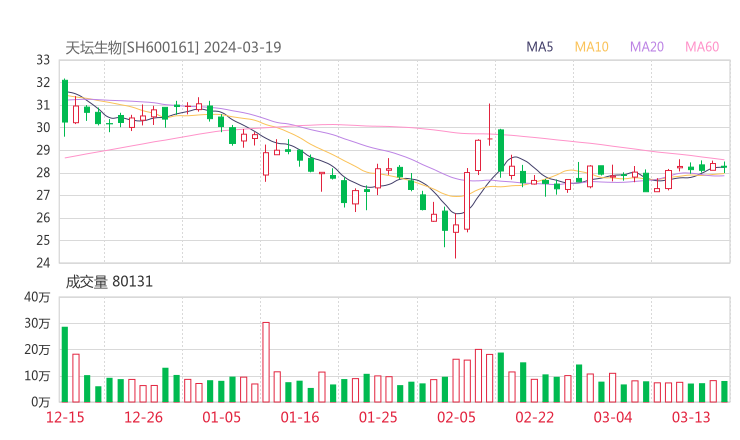Click the 28 price axis label
The width and height of the screenshot is (740, 440).
pyautogui.click(x=43, y=173)
